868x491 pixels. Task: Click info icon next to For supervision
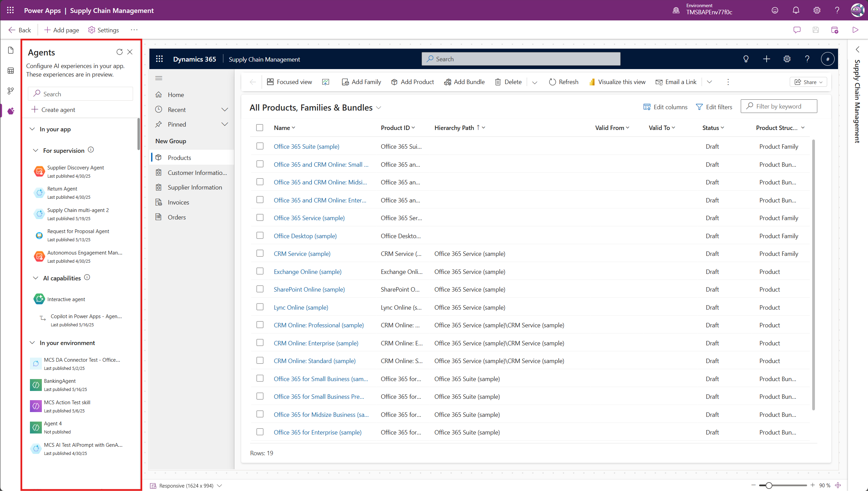pos(91,150)
